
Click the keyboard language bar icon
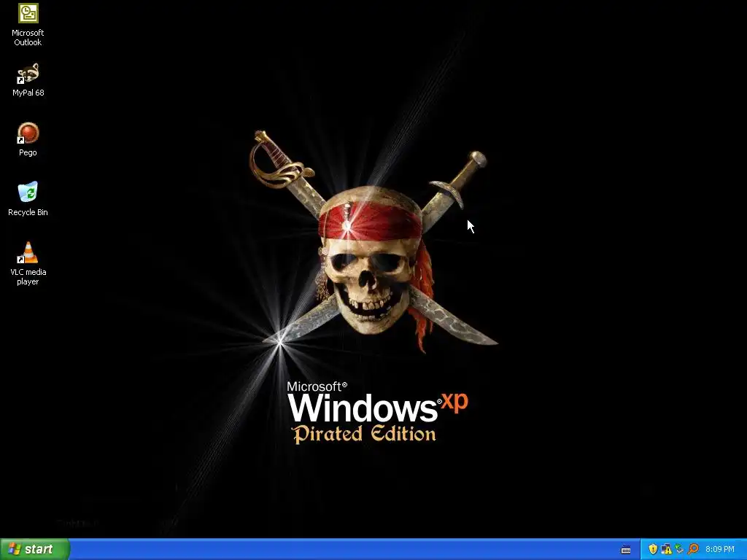[626, 550]
